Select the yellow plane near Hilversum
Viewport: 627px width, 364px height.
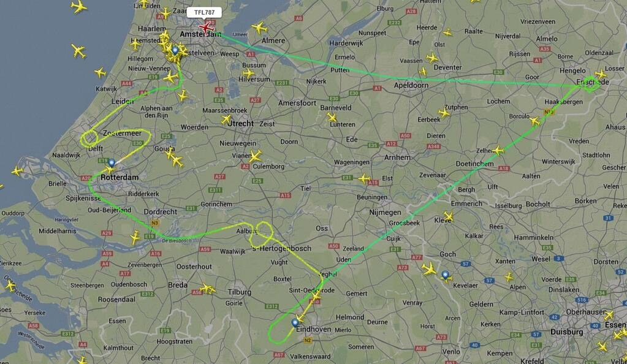pos(248,73)
